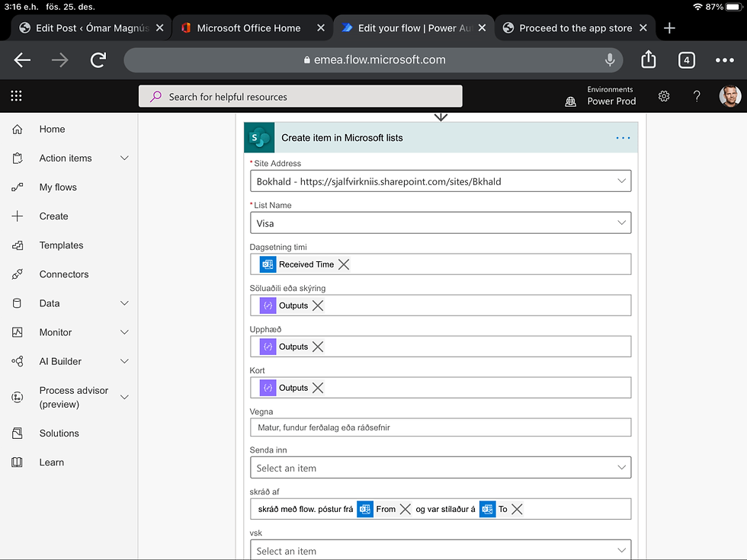Image resolution: width=747 pixels, height=560 pixels.
Task: Close the Edit Post tab
Action: pyautogui.click(x=160, y=28)
